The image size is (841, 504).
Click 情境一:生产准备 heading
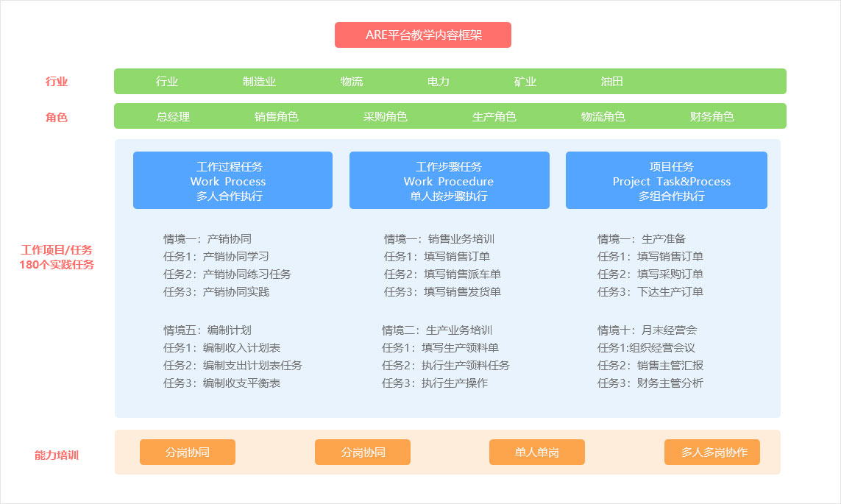click(x=642, y=239)
